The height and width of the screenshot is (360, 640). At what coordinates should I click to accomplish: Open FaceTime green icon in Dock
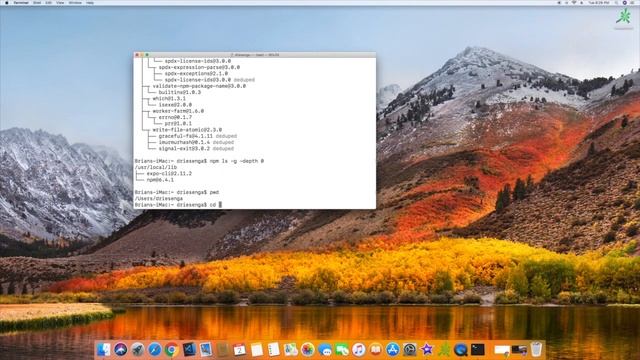pos(342,349)
